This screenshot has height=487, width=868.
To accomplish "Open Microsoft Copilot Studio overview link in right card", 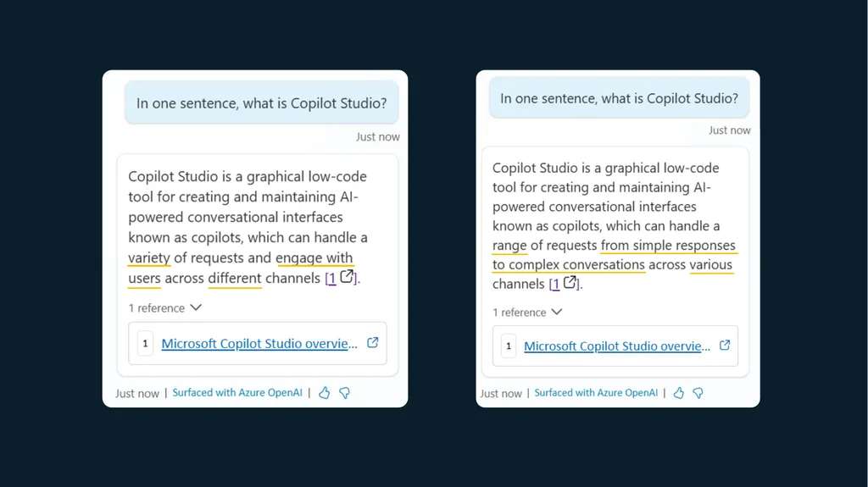I will [x=617, y=346].
